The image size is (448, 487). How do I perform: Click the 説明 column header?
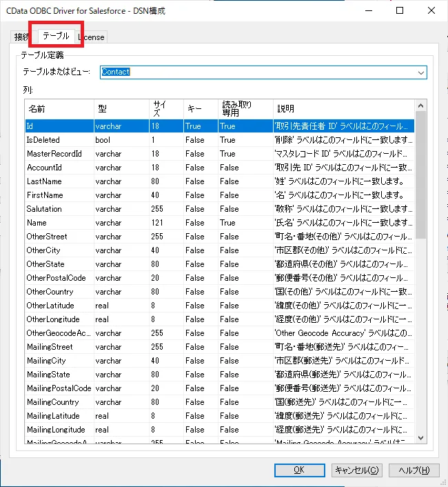(343, 108)
